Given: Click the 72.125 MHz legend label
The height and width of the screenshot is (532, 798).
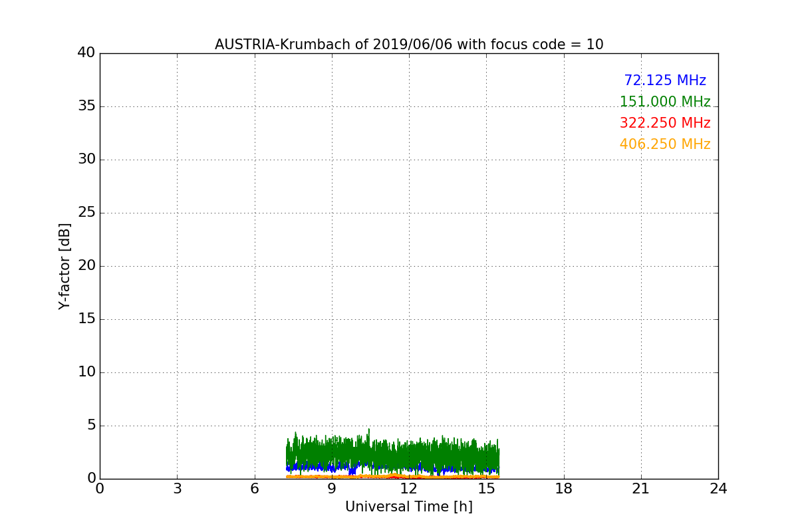Looking at the screenshot, I should click(x=665, y=80).
